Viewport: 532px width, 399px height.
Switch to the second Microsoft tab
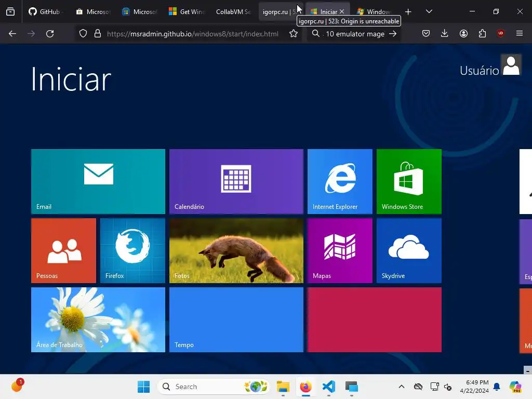click(x=140, y=11)
